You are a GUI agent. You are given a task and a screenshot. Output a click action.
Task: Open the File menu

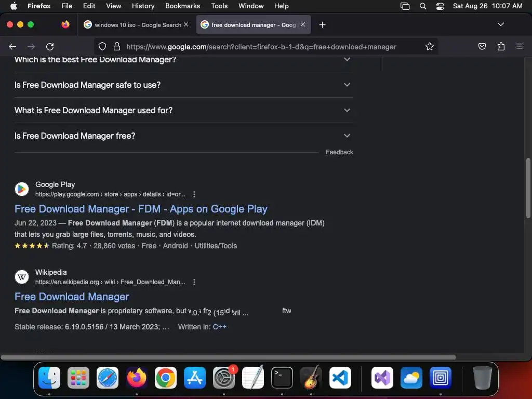pos(67,6)
